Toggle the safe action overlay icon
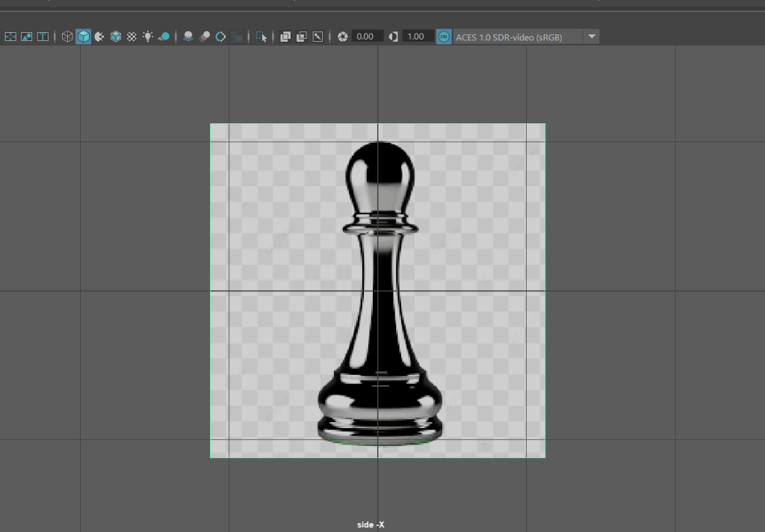 click(x=27, y=37)
